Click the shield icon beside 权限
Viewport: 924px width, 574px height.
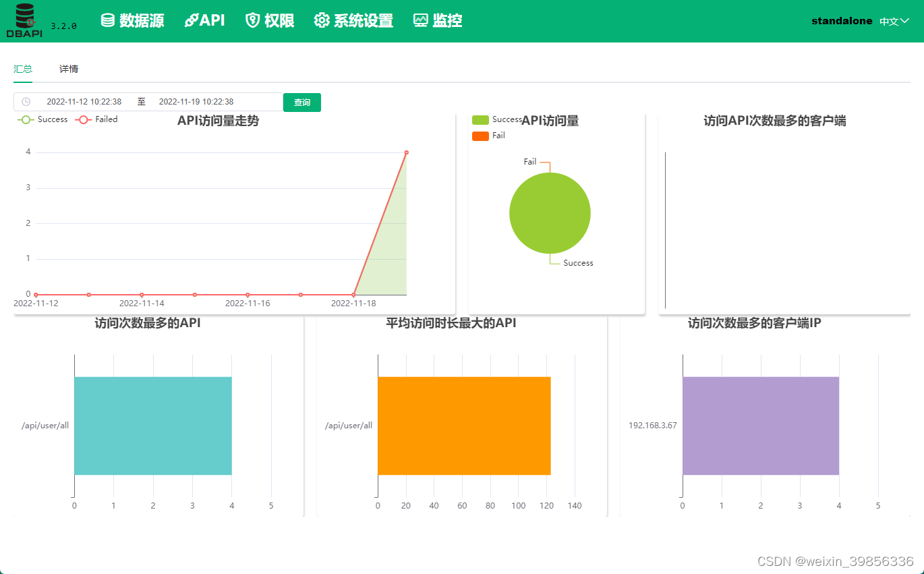[253, 20]
